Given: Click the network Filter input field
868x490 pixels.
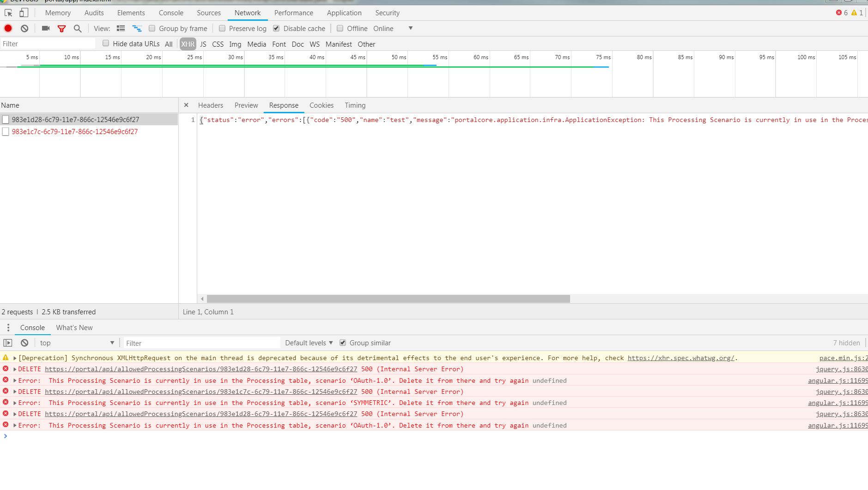Looking at the screenshot, I should coord(48,44).
